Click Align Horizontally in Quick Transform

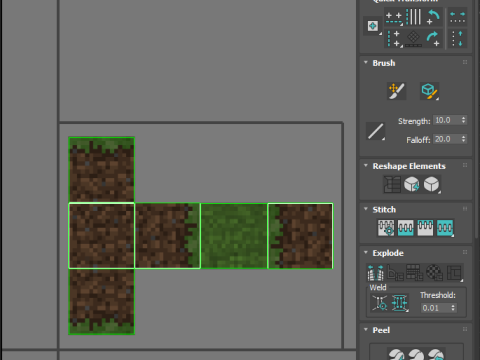pyautogui.click(x=394, y=18)
